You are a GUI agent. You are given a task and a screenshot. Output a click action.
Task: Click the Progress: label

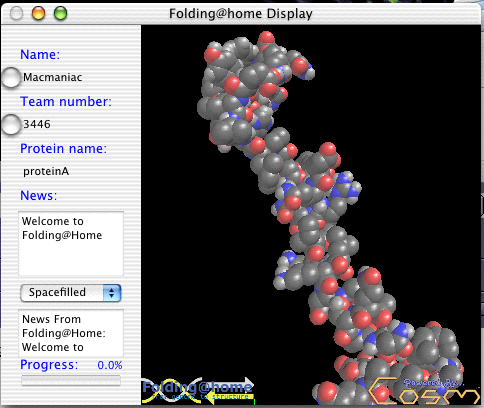pyautogui.click(x=49, y=365)
